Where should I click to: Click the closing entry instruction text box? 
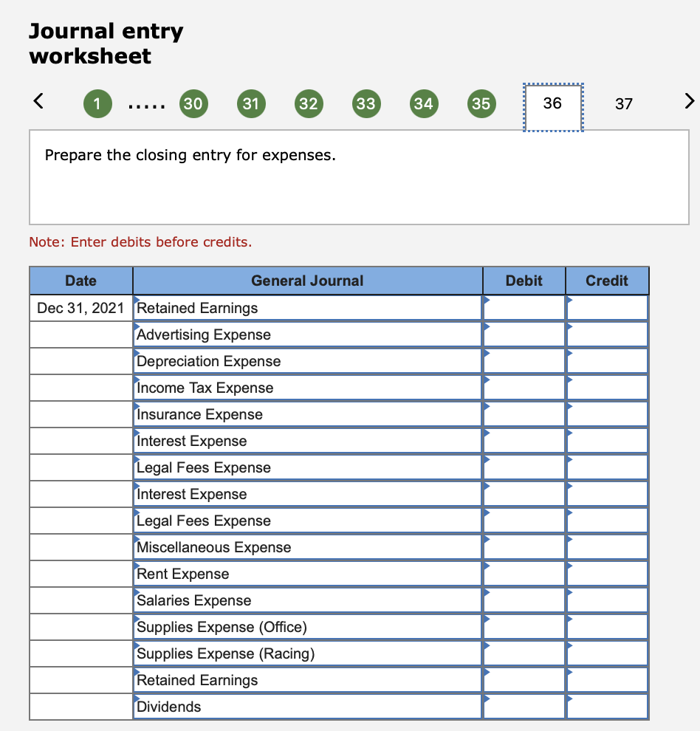point(360,177)
